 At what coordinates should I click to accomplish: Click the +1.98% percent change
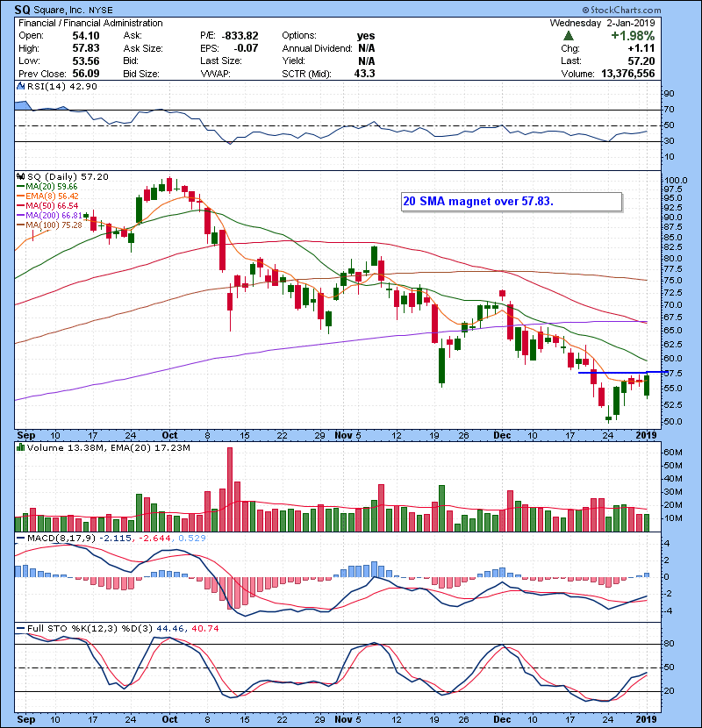click(x=633, y=36)
